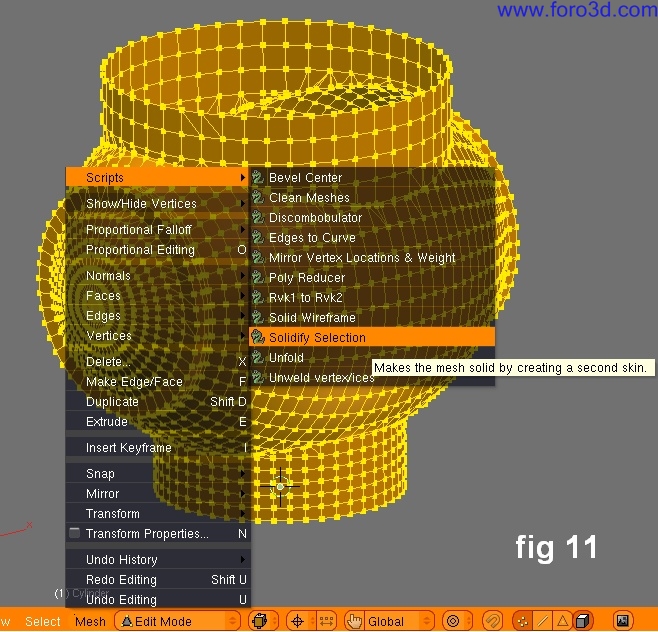Viewport: 658px width, 632px height.
Task: Click the python icon beside Clean Meshes
Action: [258, 197]
